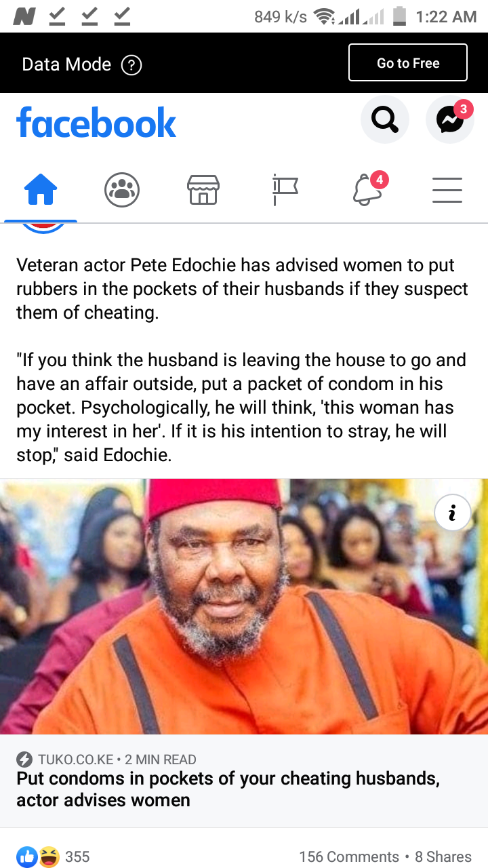Open the Pete Edochie article image

(x=244, y=606)
